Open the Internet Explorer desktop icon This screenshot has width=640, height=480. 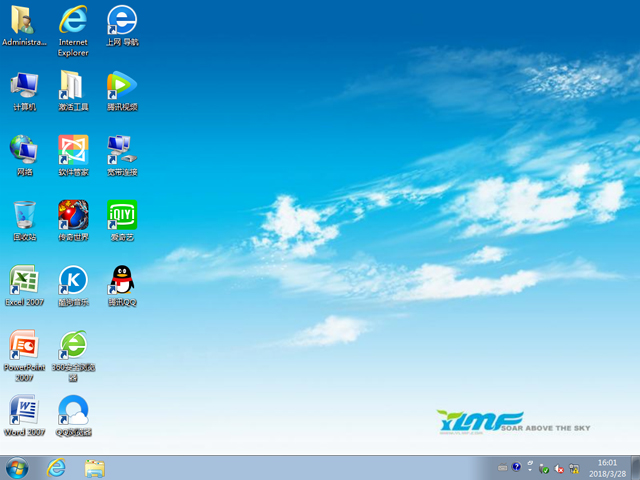pyautogui.click(x=73, y=22)
